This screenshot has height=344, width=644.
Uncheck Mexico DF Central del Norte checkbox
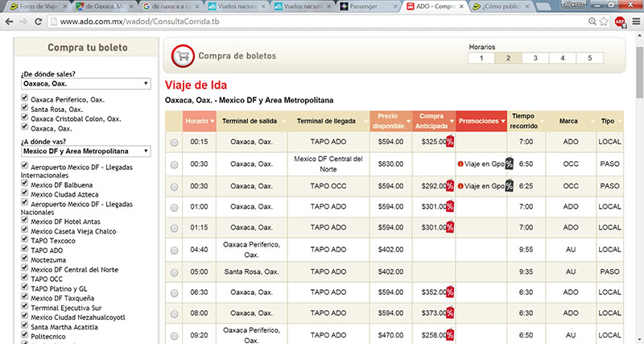pos(25,268)
